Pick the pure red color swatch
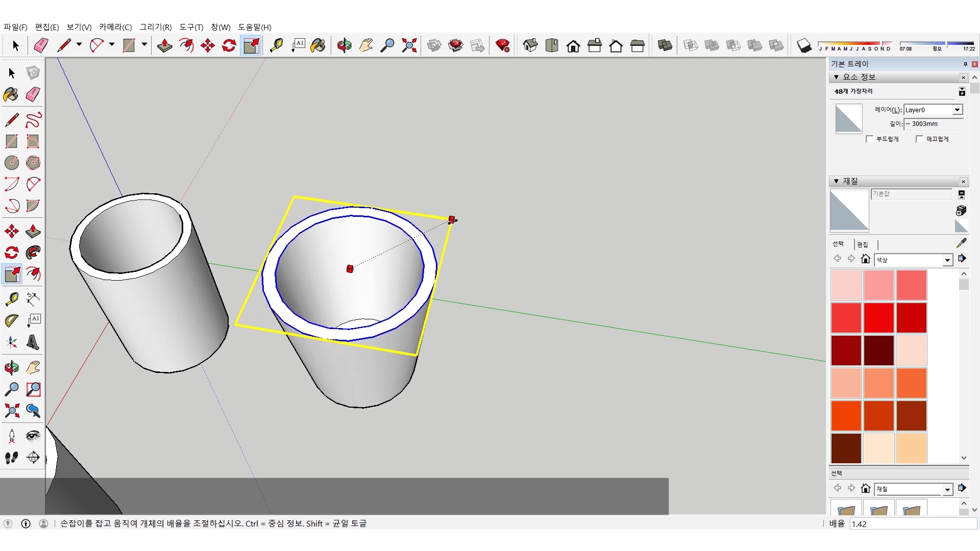 [878, 317]
